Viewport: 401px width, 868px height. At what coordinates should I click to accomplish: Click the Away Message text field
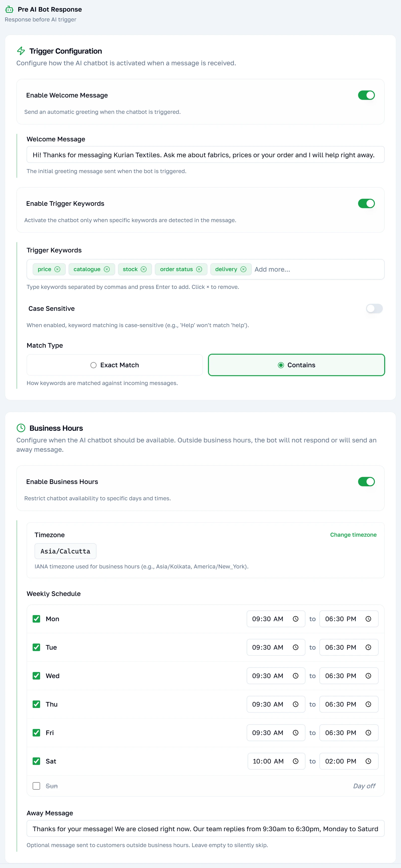point(205,829)
